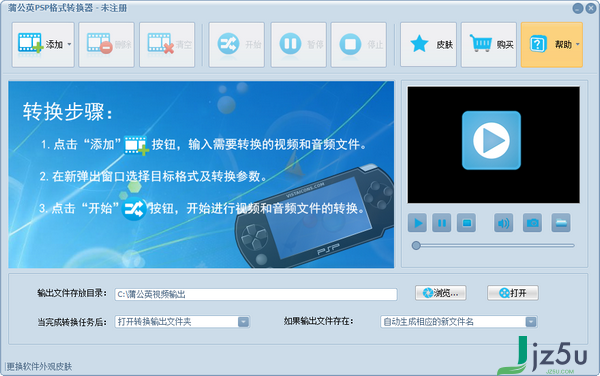Open the 皮肤 skin star button
Image resolution: width=600 pixels, height=376 pixels.
click(x=429, y=45)
